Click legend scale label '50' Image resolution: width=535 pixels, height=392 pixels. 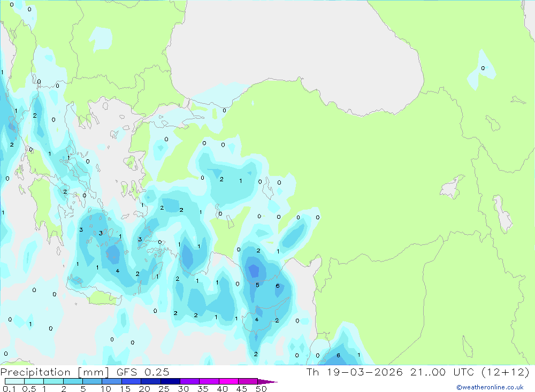point(261,389)
